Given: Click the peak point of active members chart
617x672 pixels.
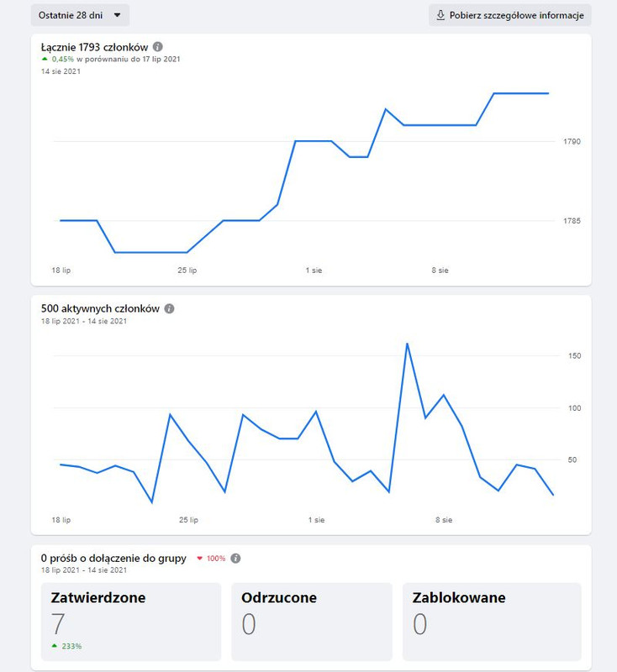Looking at the screenshot, I should click(x=407, y=344).
